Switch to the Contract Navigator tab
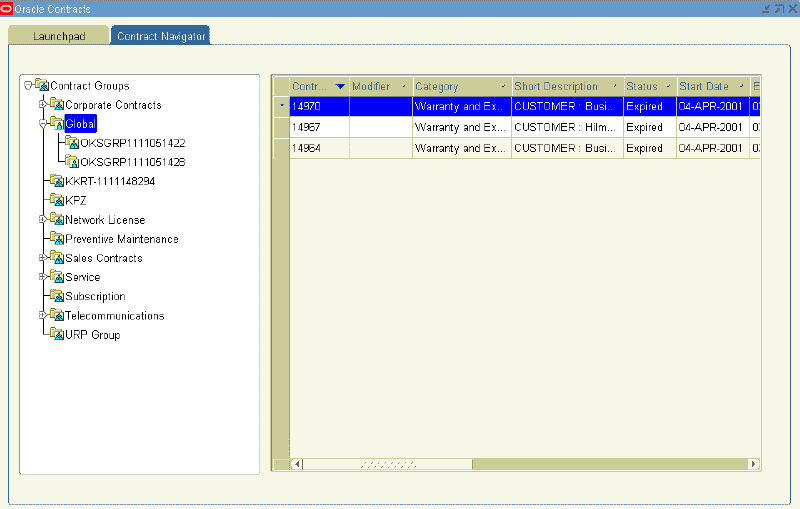The height and width of the screenshot is (509, 800). (161, 36)
